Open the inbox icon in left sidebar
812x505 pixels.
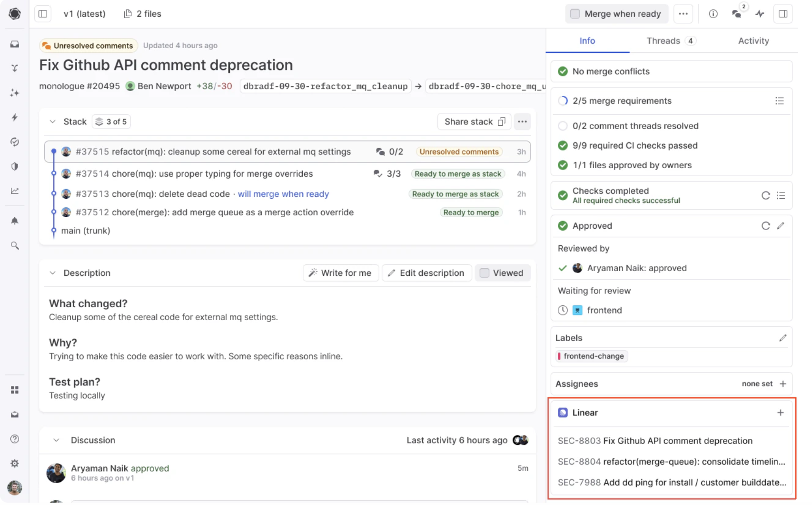15,44
